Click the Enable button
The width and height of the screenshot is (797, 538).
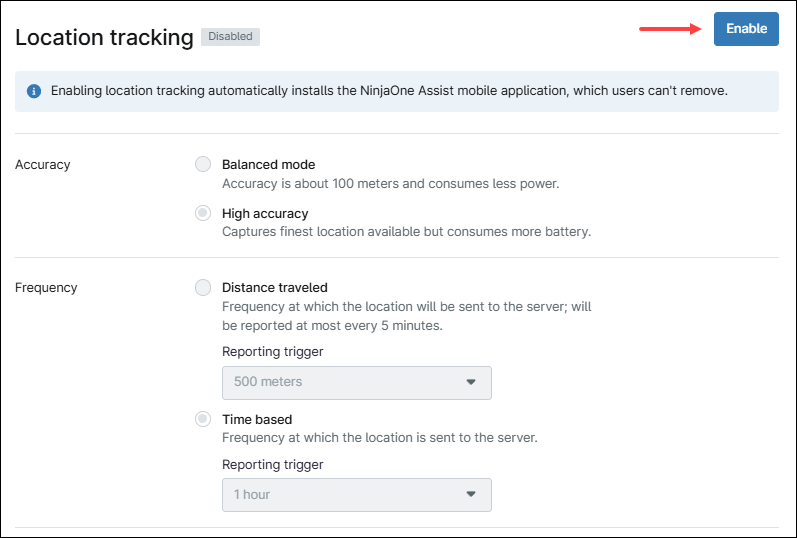(746, 29)
